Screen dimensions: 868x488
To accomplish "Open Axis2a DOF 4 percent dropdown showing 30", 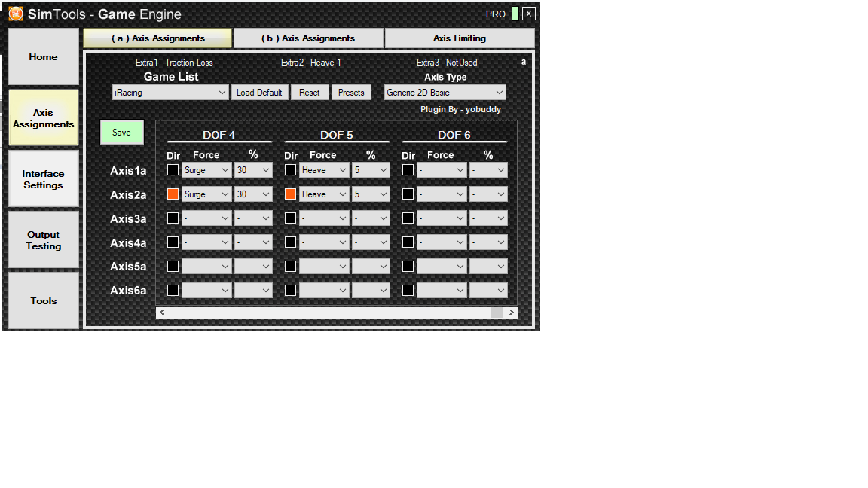I will pyautogui.click(x=253, y=194).
